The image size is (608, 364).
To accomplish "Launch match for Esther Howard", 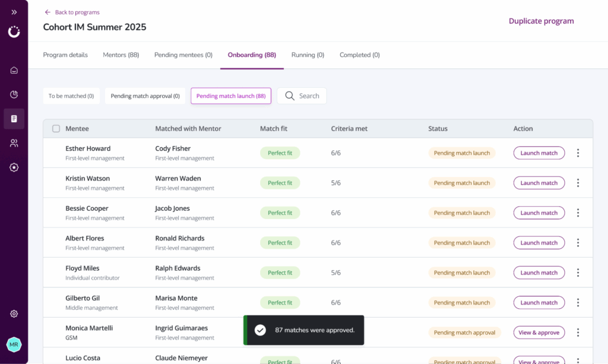I will 539,153.
